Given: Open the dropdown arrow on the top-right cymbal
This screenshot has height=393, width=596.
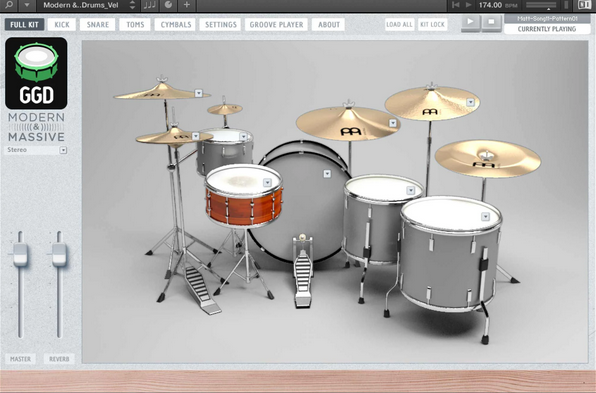Looking at the screenshot, I should [x=471, y=102].
